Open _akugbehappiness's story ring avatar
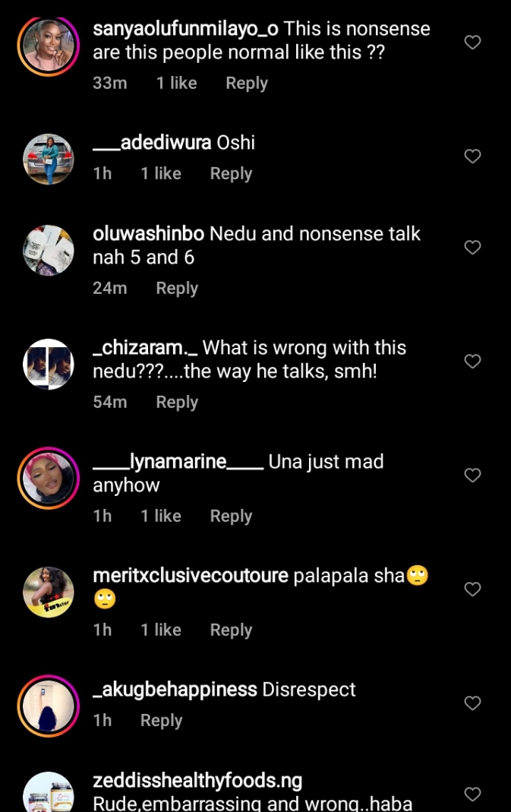Screen dimensions: 511x812 (x=49, y=706)
